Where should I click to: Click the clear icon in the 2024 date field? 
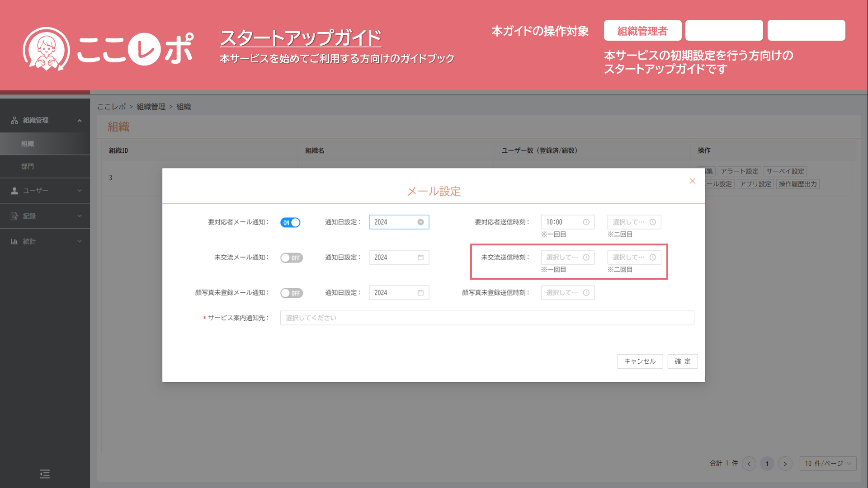click(420, 222)
